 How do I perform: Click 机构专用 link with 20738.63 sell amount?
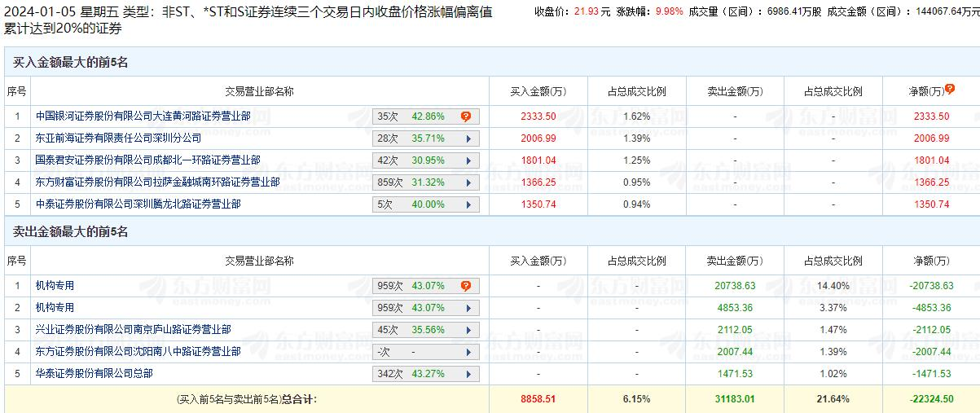[x=55, y=286]
